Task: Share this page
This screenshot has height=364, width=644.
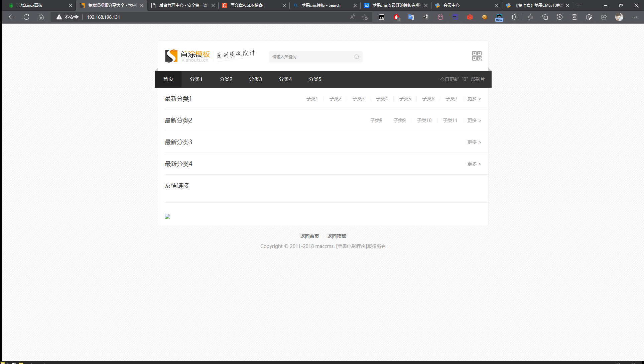Action: [x=604, y=17]
